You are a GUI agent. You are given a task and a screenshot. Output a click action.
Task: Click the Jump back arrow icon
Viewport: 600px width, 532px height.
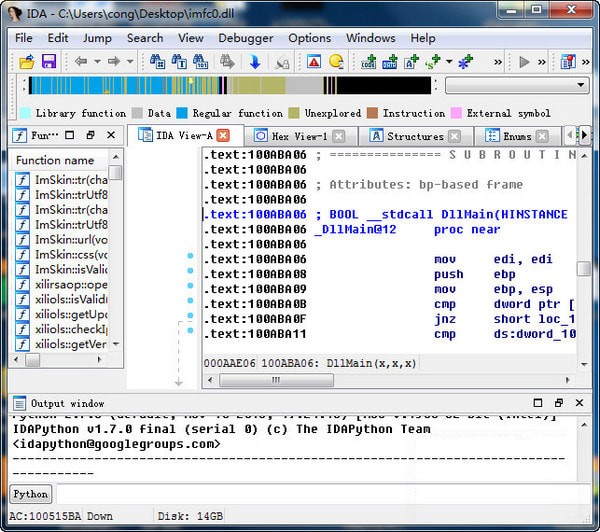(80, 62)
